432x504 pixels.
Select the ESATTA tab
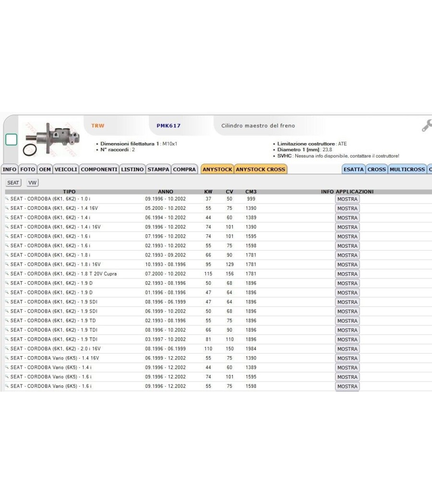click(354, 169)
